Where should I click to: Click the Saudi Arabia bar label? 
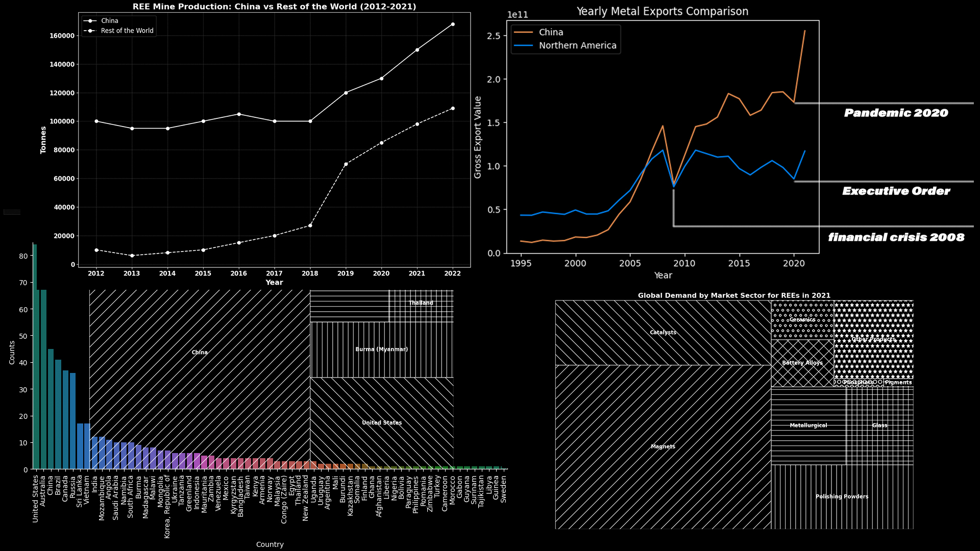(x=116, y=498)
